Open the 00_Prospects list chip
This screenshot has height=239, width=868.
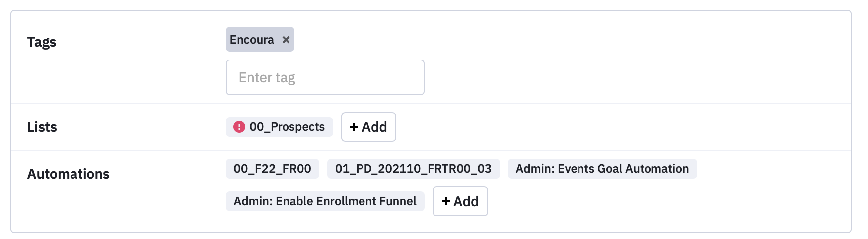(x=280, y=127)
